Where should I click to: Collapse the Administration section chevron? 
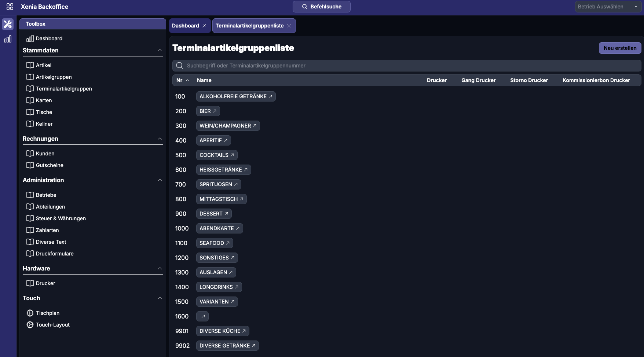tap(160, 180)
